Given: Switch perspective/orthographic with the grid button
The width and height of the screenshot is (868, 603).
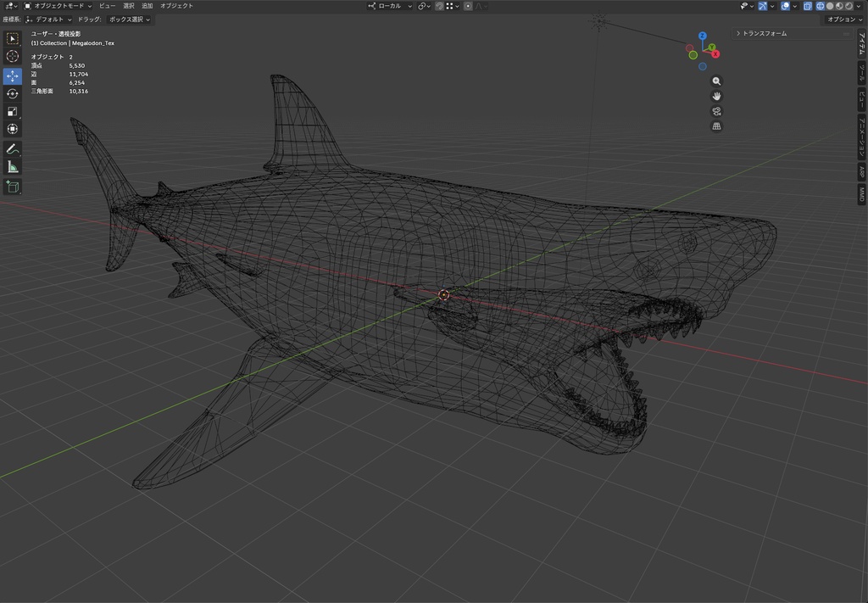Looking at the screenshot, I should [716, 126].
